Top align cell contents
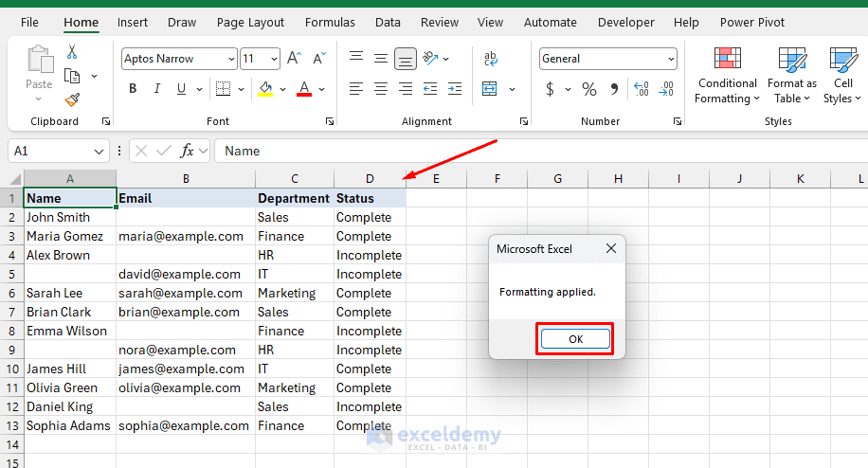The height and width of the screenshot is (468, 868). click(x=356, y=58)
